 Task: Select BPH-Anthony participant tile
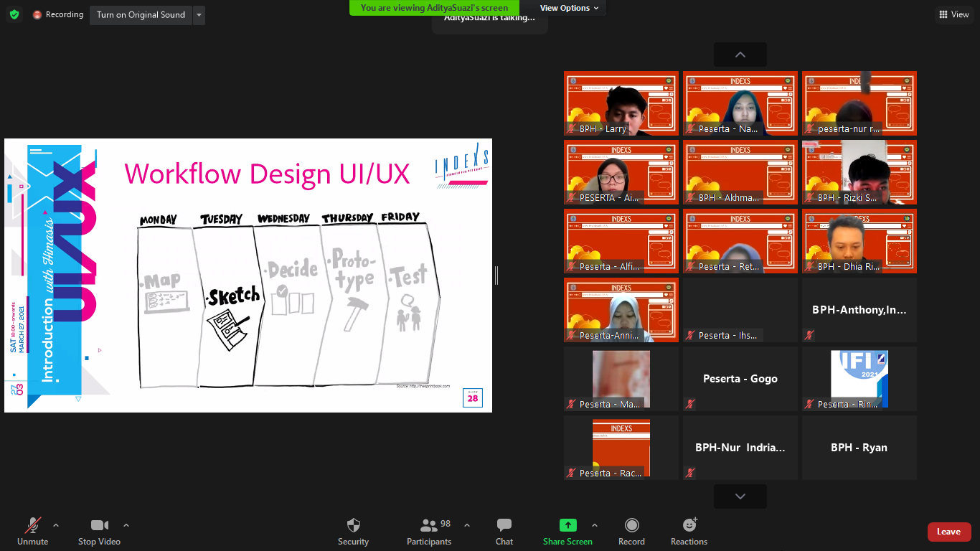click(859, 310)
